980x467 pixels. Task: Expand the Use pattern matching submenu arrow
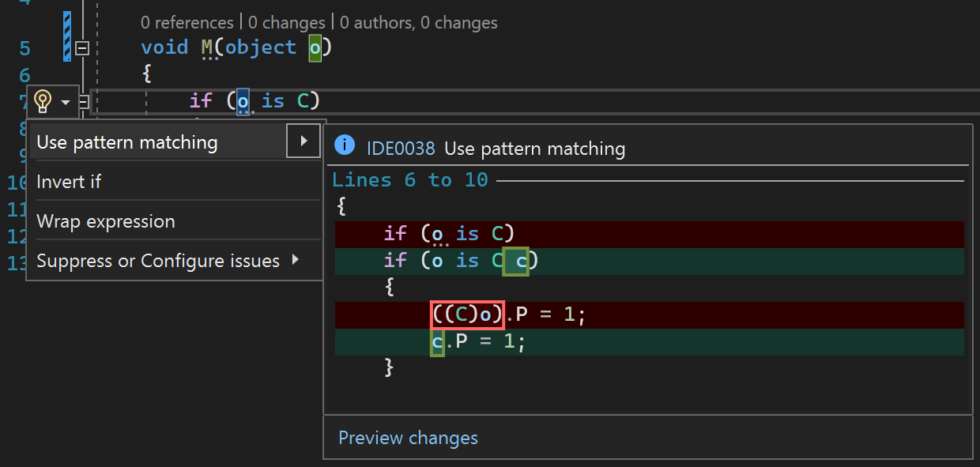coord(303,141)
